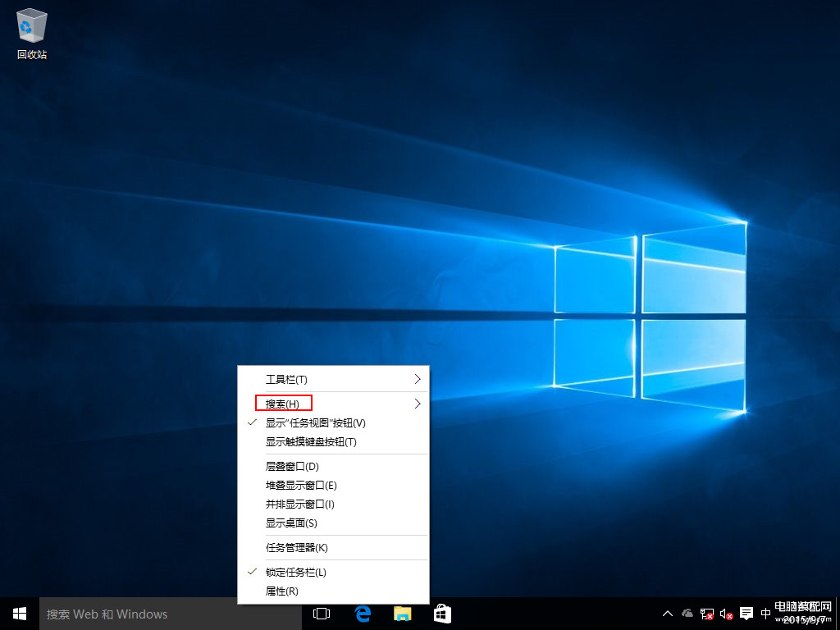This screenshot has height=630, width=840.
Task: Enable 显示触摸键盘按钮(T) option
Action: [x=333, y=442]
